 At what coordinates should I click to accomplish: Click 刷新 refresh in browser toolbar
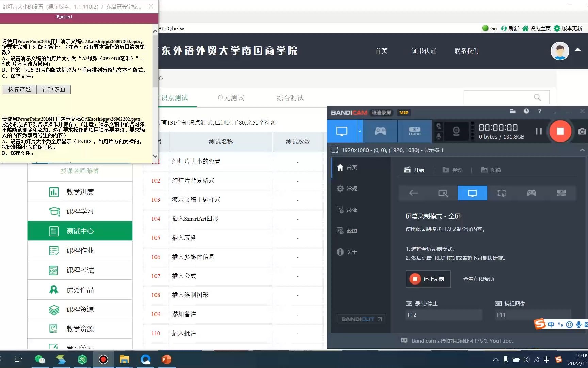tap(510, 28)
